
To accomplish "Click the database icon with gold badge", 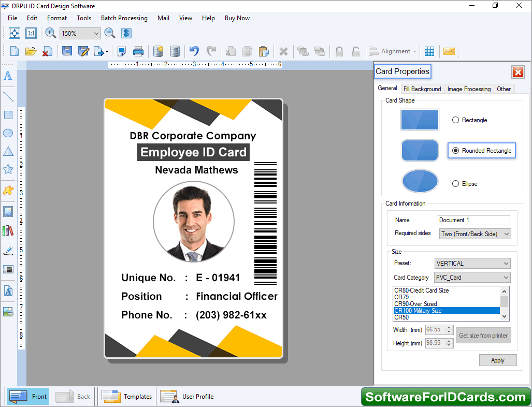I will click(x=158, y=51).
